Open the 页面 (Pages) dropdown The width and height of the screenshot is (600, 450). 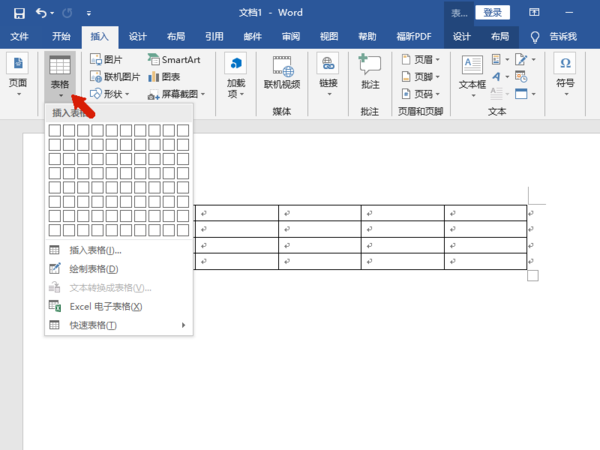point(18,75)
